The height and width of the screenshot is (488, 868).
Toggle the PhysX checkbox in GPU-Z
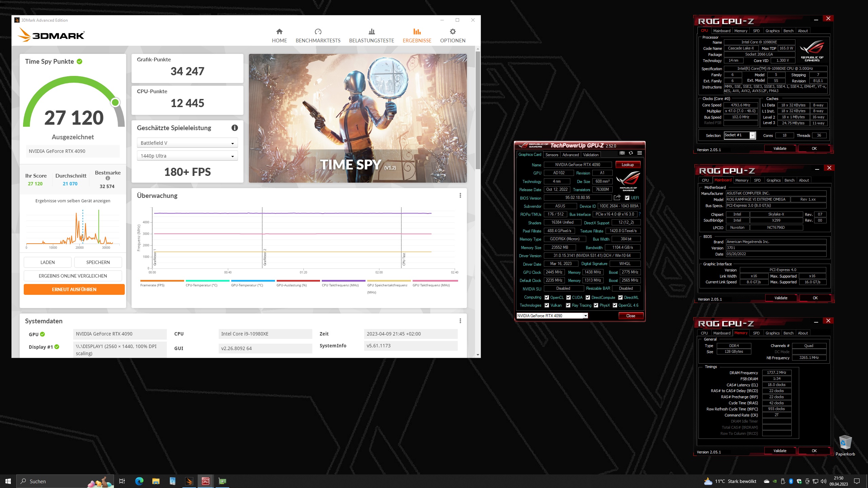(x=596, y=305)
